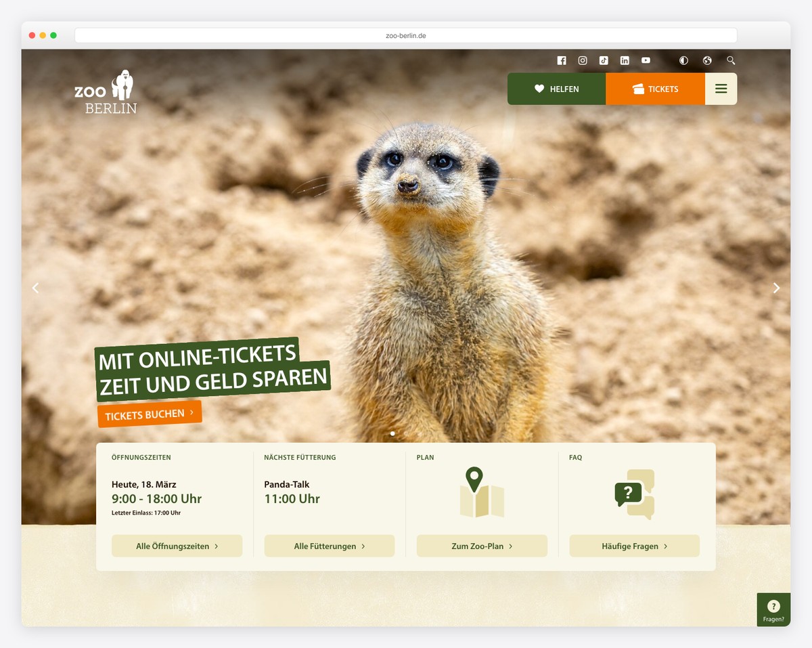Open the Zoo Berlin Facebook page
Screen dimensions: 812x648
(562, 60)
